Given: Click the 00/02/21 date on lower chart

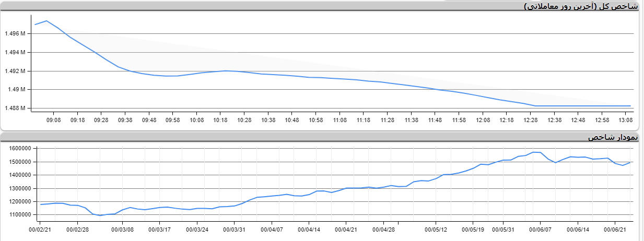Looking at the screenshot, I should (40, 229).
